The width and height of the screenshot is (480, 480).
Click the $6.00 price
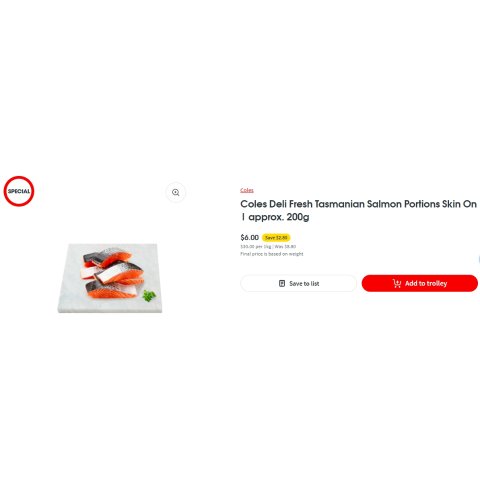coord(249,237)
